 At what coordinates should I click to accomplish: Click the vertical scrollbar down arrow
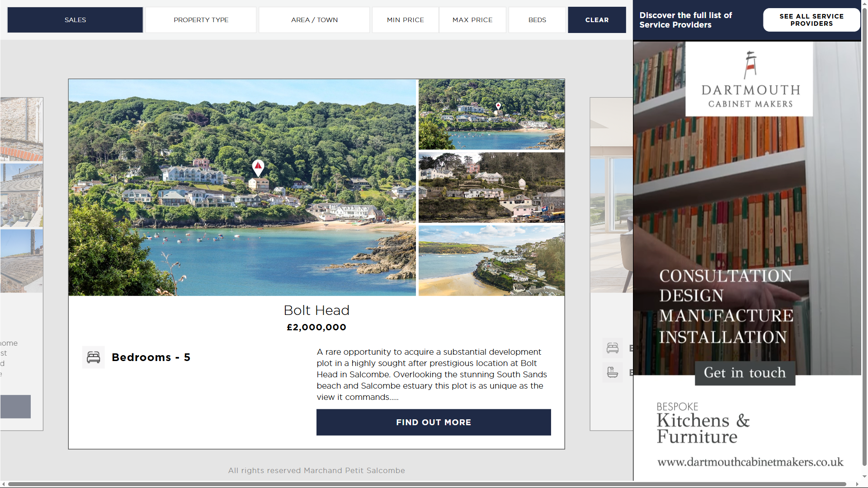[x=864, y=476]
